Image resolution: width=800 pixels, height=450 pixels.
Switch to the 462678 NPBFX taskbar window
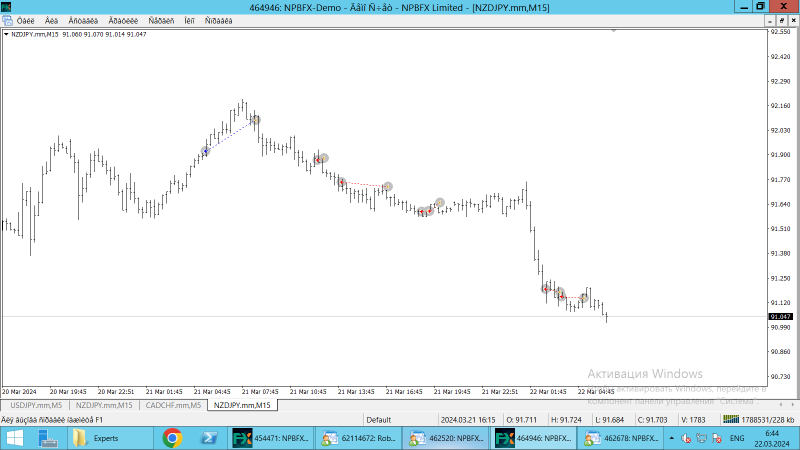[621, 438]
